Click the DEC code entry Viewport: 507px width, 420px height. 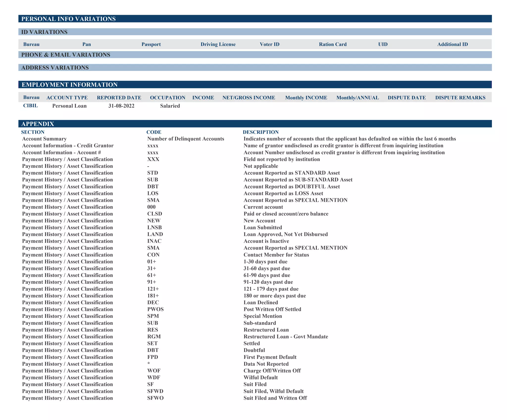click(x=153, y=303)
